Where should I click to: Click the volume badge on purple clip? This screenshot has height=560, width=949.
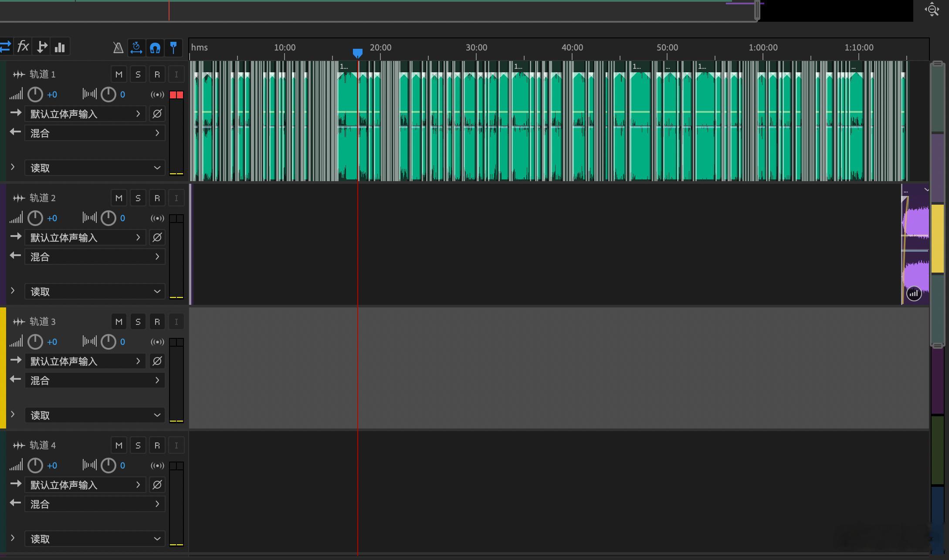coord(914,293)
